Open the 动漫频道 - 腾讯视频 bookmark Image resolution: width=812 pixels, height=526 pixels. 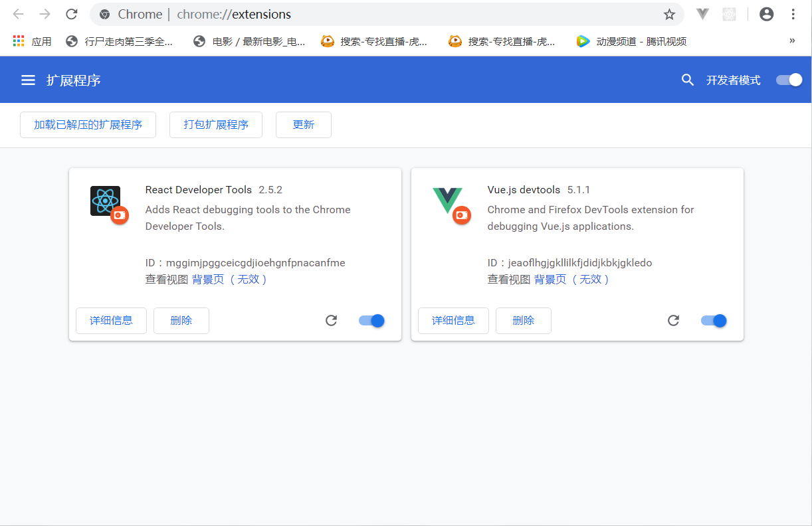tap(631, 41)
